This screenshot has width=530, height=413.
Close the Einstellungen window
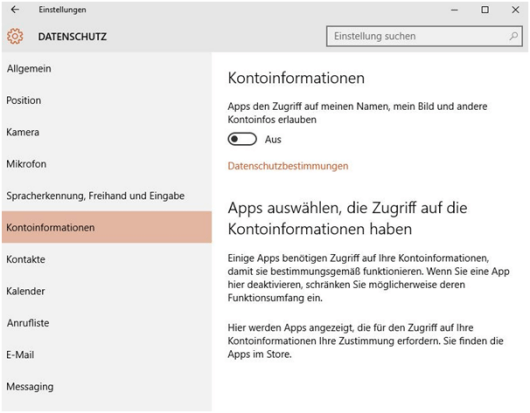click(x=515, y=9)
